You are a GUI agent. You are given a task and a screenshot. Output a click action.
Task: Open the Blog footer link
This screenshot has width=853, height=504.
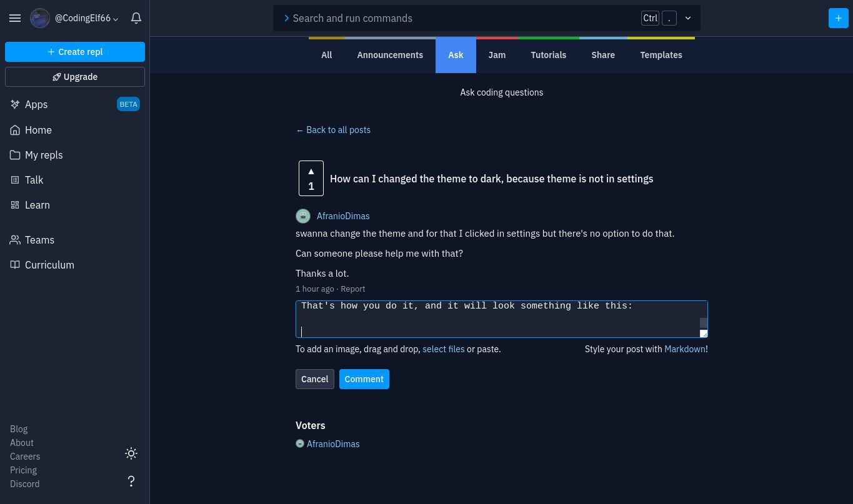19,429
